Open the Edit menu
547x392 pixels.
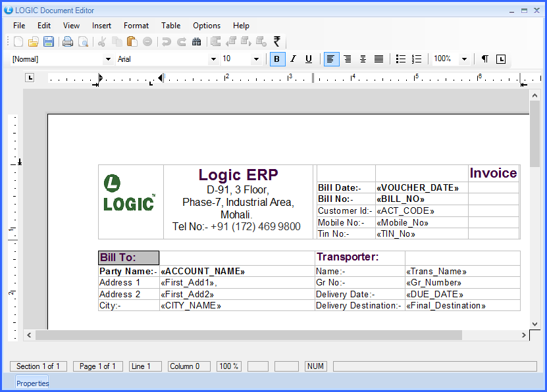point(44,26)
